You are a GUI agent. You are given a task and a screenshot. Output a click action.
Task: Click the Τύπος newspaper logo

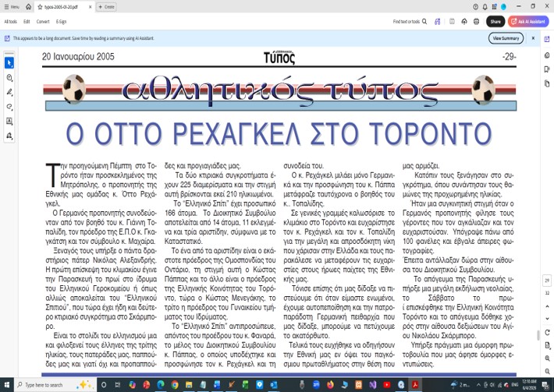(279, 58)
